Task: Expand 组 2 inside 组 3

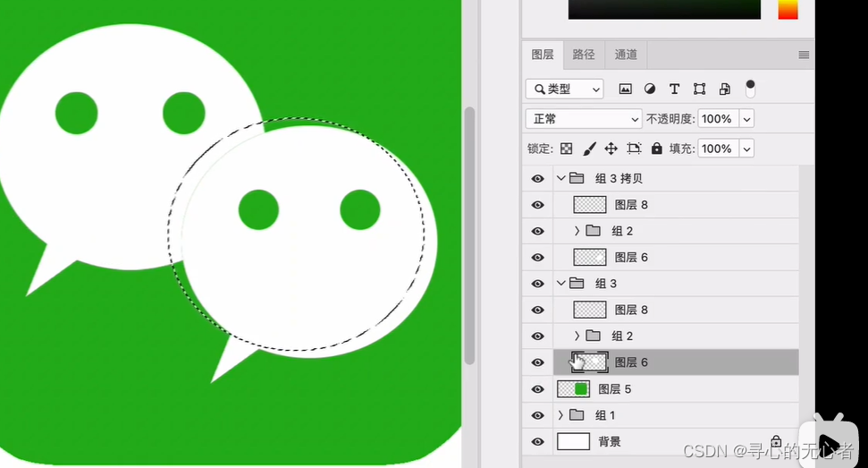Action: [577, 336]
